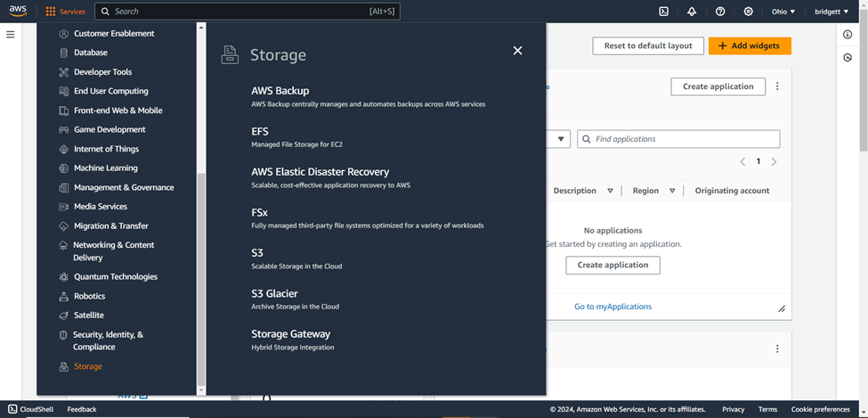Open the Services grid menu
The image size is (868, 418).
(x=65, y=11)
